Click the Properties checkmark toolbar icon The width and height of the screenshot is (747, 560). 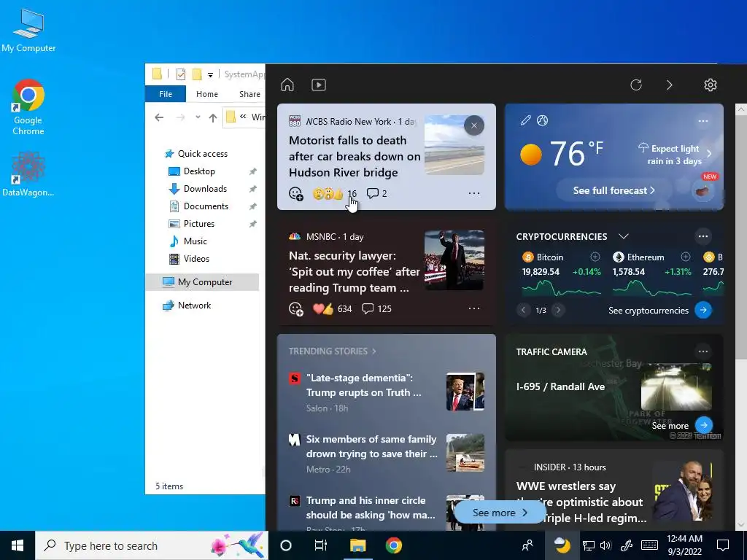click(181, 74)
